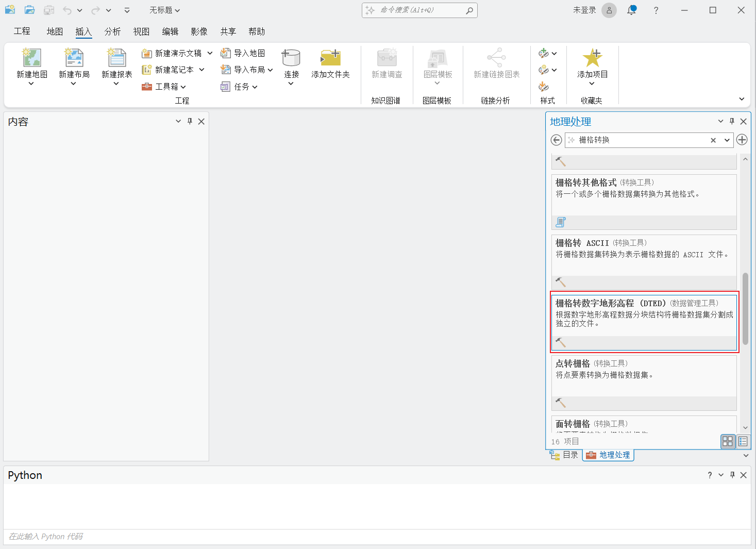Switch to the 目录 pane tab
Viewport: 756px width, 549px height.
coord(564,455)
